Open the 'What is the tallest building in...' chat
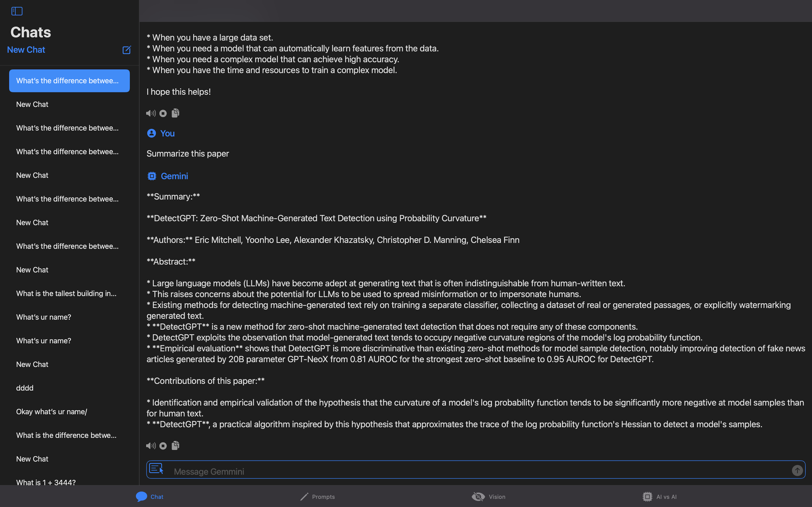This screenshot has height=507, width=812. coord(67,293)
